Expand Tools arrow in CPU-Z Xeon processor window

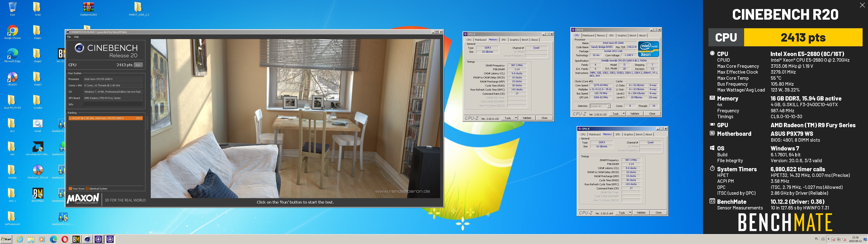(623, 114)
